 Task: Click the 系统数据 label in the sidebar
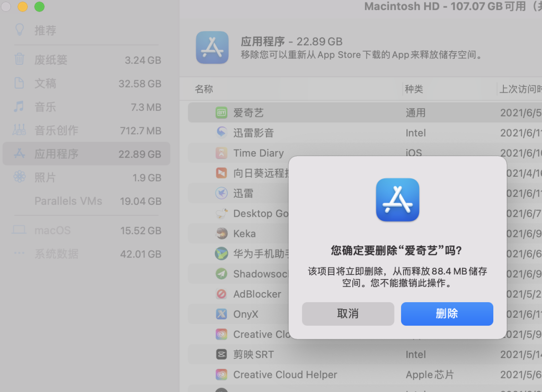[x=56, y=254]
